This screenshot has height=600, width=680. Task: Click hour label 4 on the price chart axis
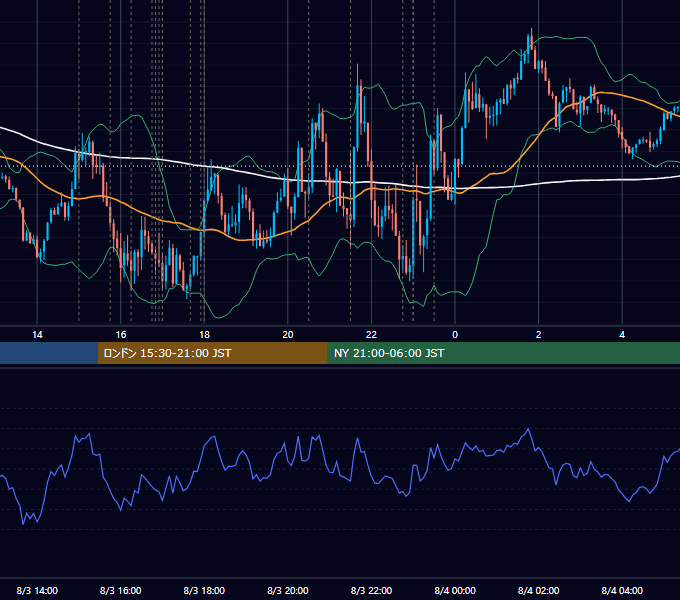(x=622, y=335)
